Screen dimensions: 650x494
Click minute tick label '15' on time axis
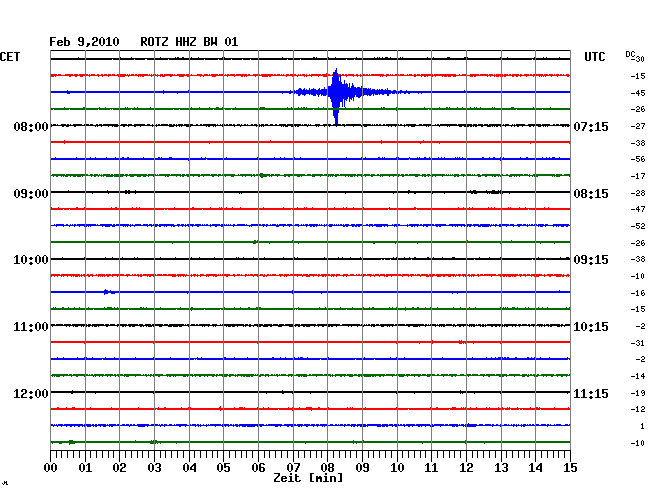570,467
